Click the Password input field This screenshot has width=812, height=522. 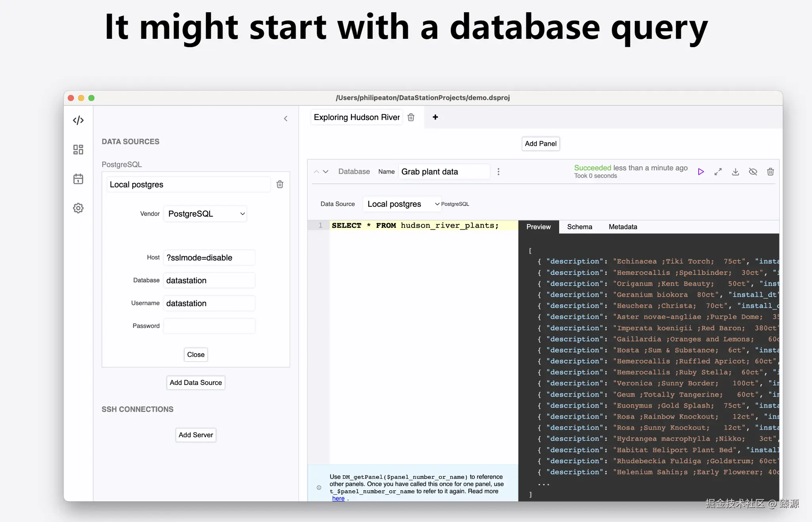[x=209, y=326]
